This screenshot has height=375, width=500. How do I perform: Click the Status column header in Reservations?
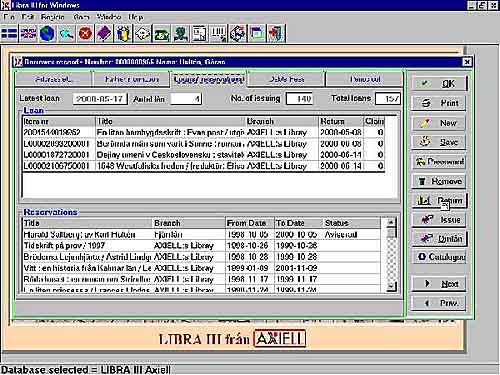[351, 223]
